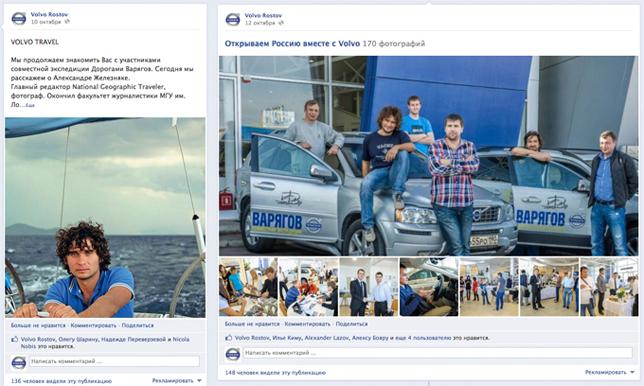Viewport: 644px width, 386px height.
Task: Click the thumbs-up icon under the album post
Action: (229, 338)
